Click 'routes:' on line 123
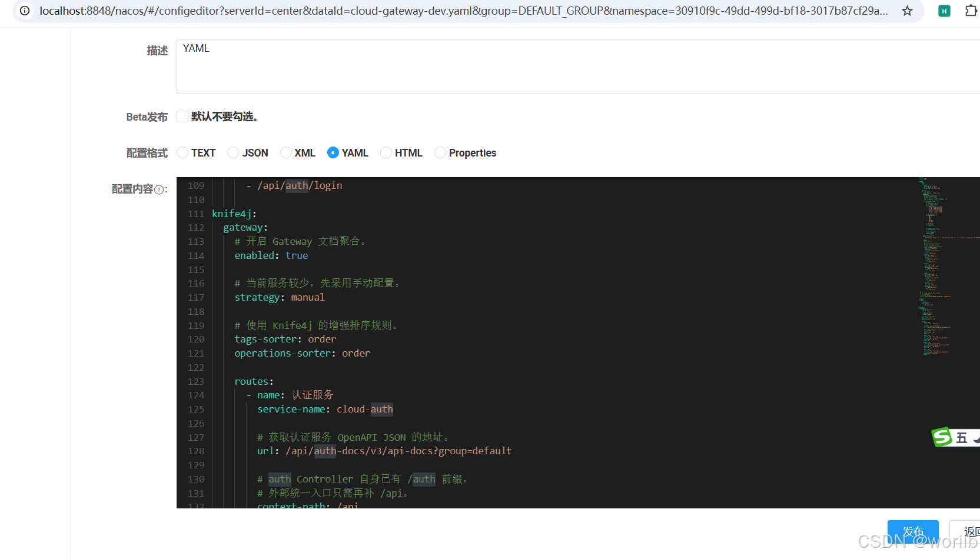Screen dimensions: 980x559 click(254, 381)
